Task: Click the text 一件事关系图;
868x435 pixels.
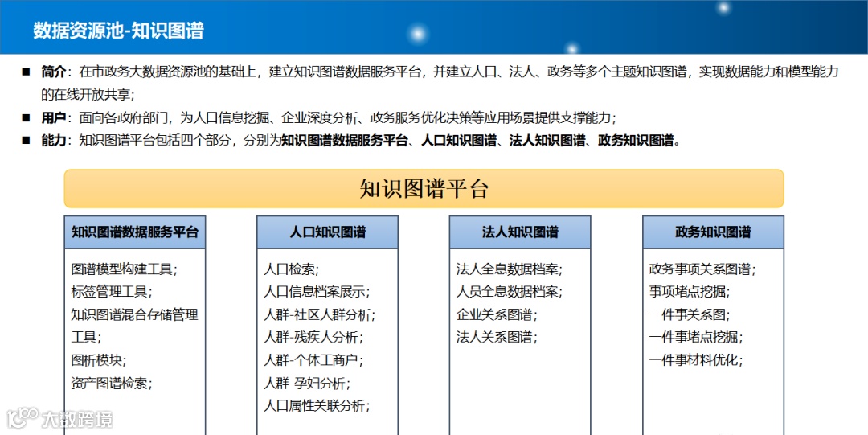Action: pyautogui.click(x=690, y=314)
